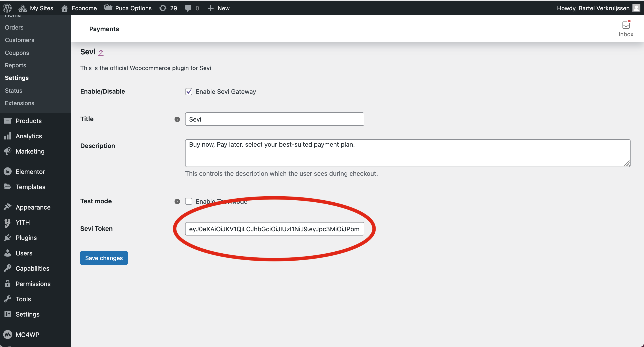Click the MC4WP logo icon
This screenshot has width=644, height=347.
pyautogui.click(x=7, y=334)
